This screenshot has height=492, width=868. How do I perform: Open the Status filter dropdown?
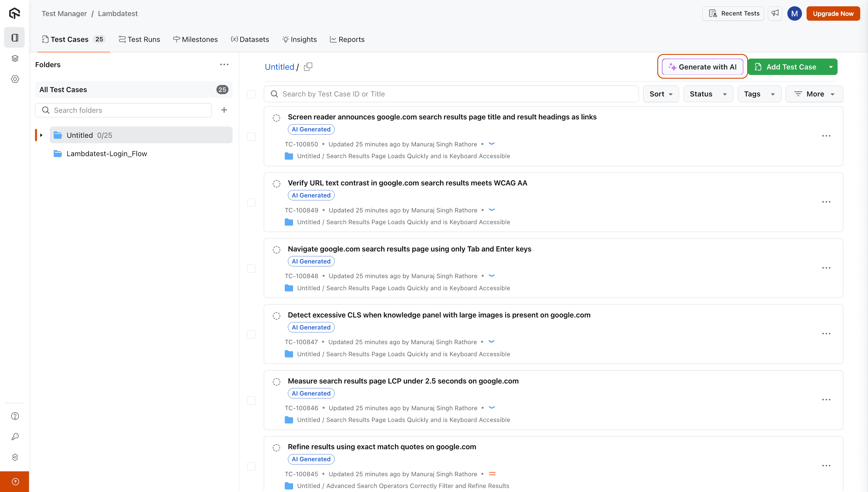point(708,94)
